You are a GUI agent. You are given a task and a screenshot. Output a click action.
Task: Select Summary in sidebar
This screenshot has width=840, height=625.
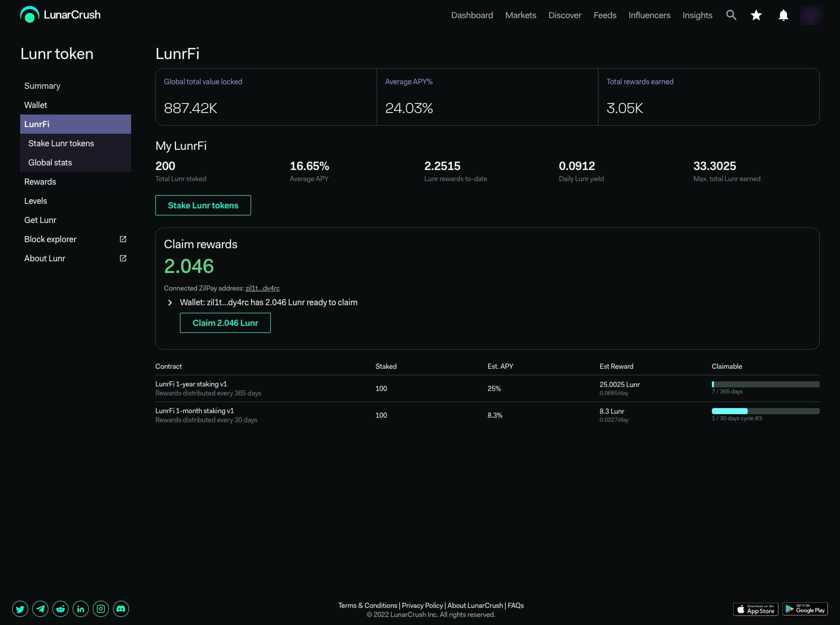point(76,86)
